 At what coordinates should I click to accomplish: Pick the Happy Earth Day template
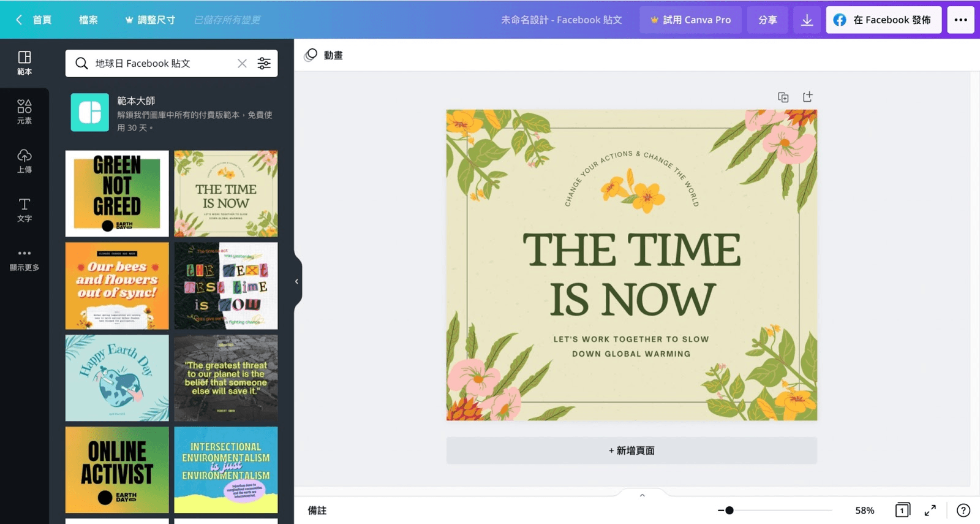point(117,378)
